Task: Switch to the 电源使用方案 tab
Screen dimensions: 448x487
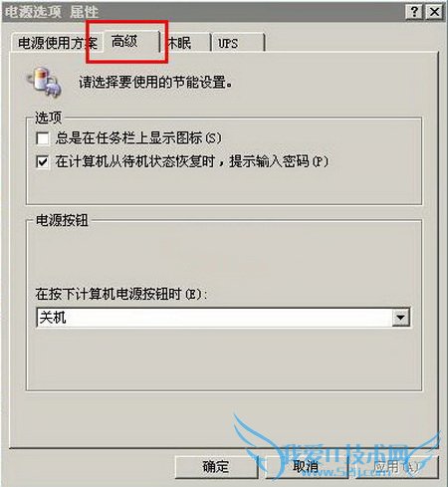Action: [57, 43]
